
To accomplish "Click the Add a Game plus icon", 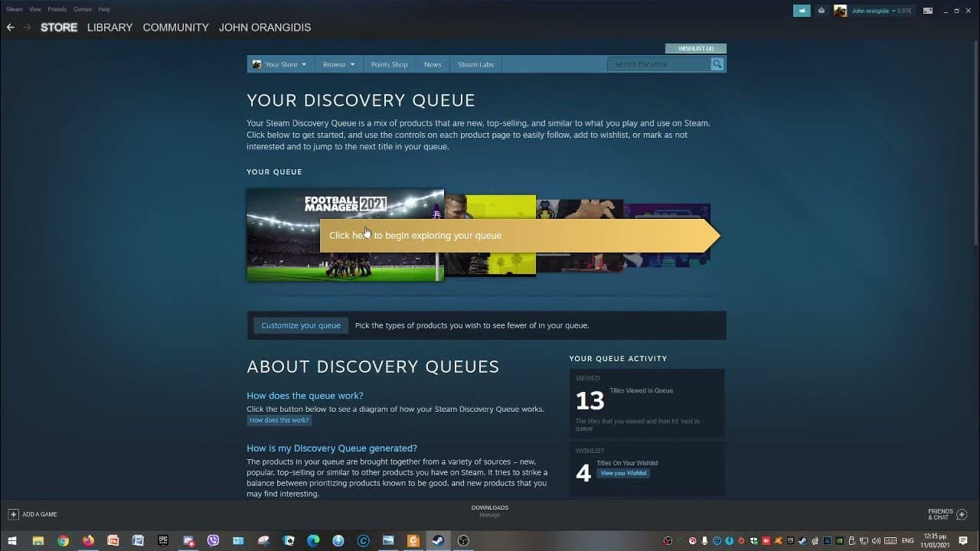I will click(x=13, y=514).
